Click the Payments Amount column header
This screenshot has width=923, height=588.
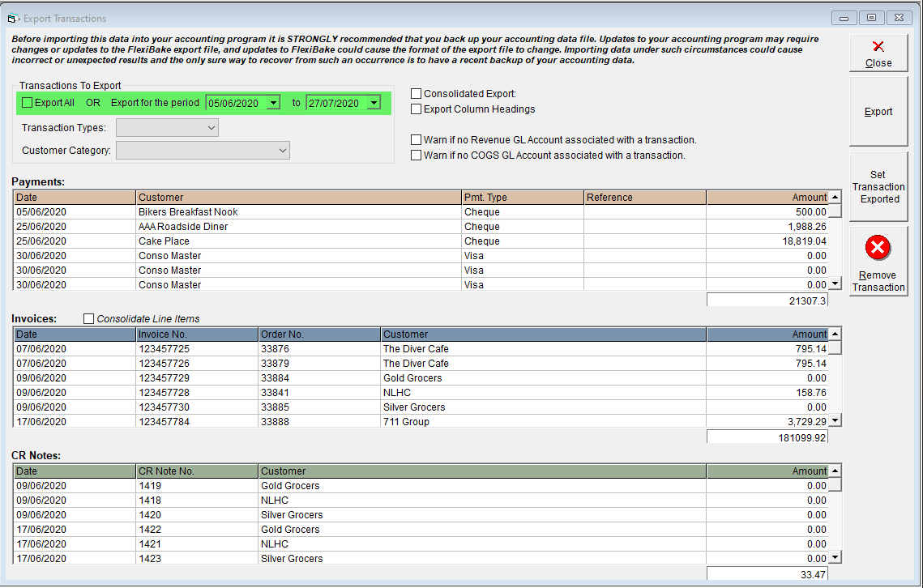pos(767,198)
